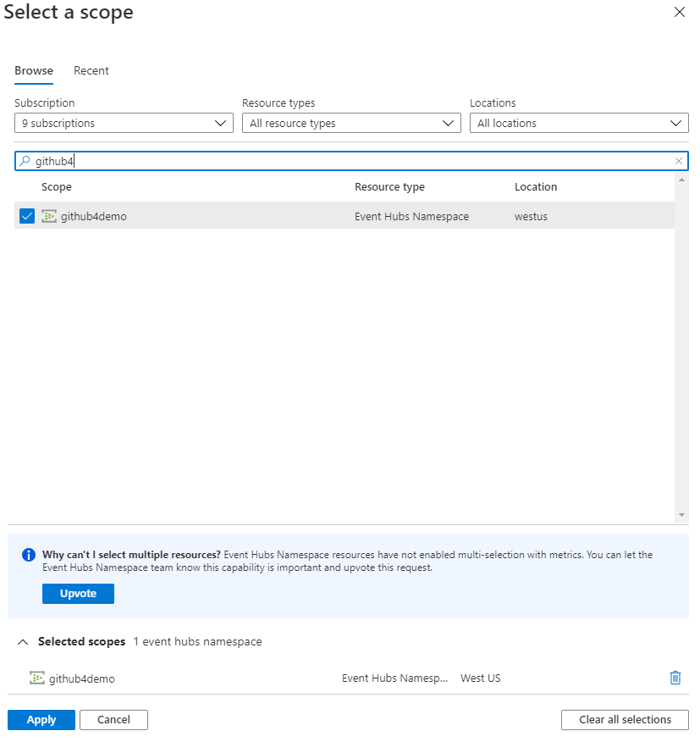This screenshot has width=700, height=742.
Task: Click the Upvote button
Action: pyautogui.click(x=78, y=594)
